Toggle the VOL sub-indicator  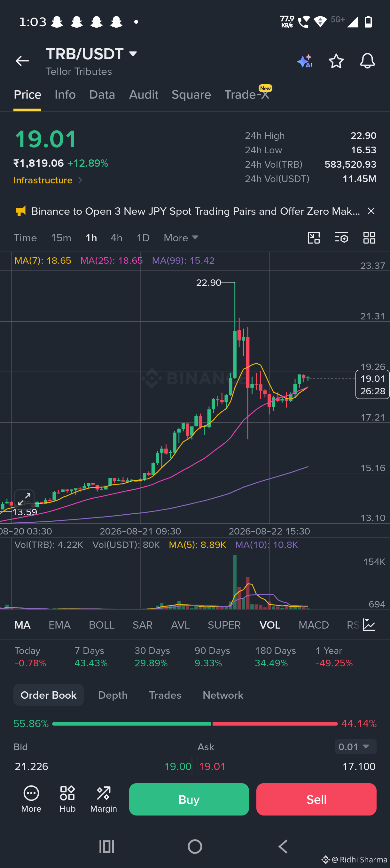pyautogui.click(x=270, y=625)
